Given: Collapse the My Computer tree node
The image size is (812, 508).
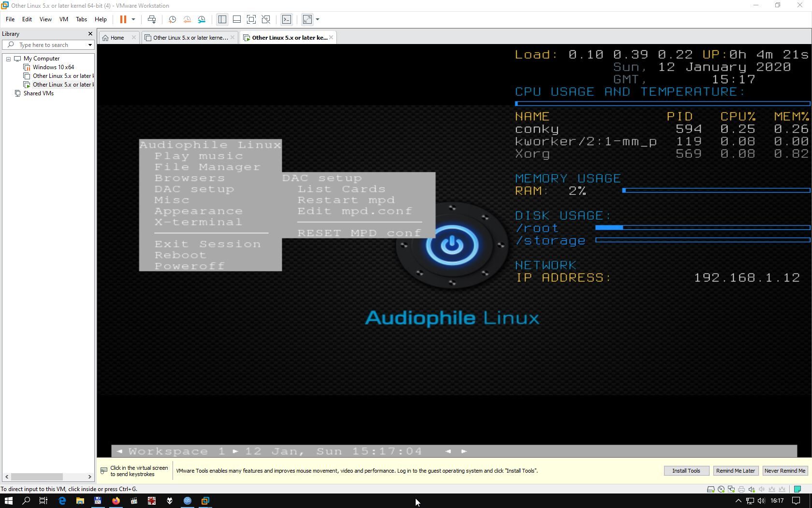Looking at the screenshot, I should click(9, 59).
